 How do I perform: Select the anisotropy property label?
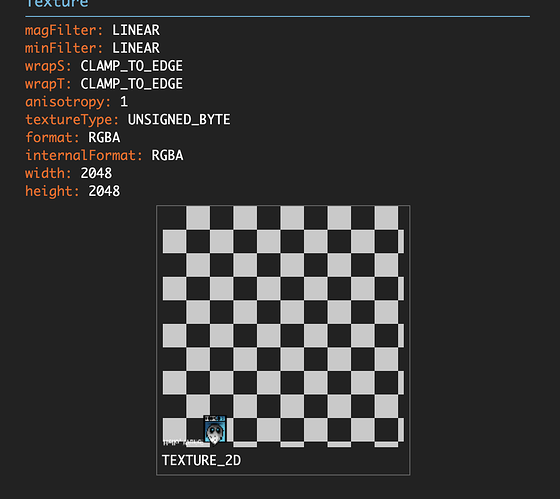tap(68, 102)
